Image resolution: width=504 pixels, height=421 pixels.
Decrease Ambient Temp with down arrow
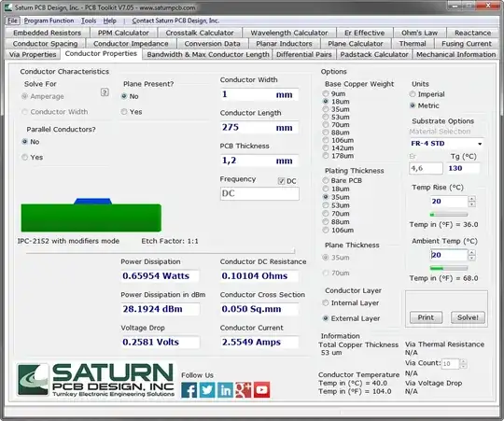coord(471,258)
